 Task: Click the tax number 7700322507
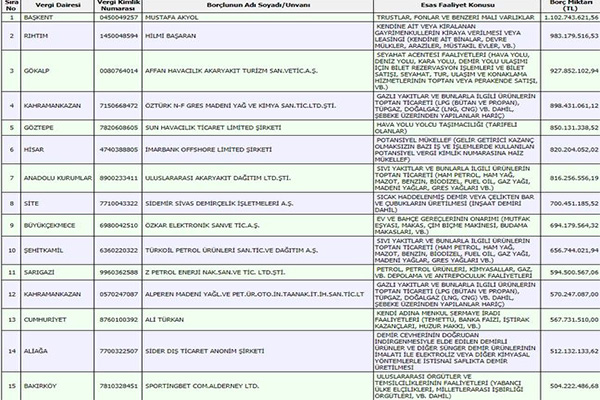click(119, 351)
